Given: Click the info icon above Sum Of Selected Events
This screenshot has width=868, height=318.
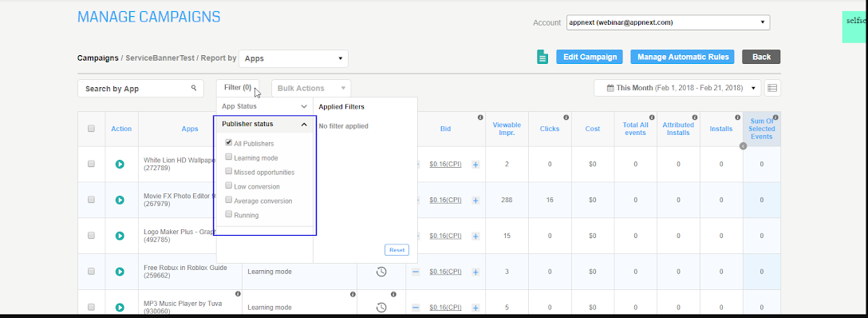Looking at the screenshot, I should click(775, 117).
